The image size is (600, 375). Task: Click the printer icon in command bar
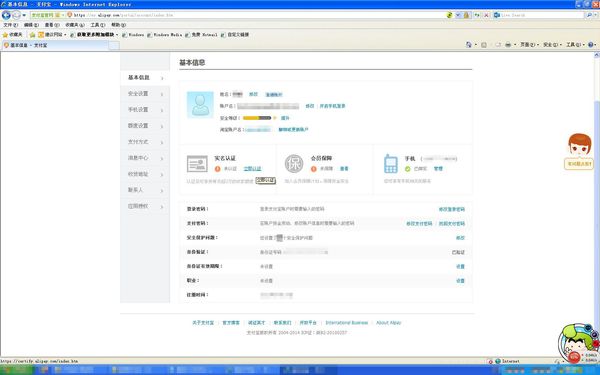[508, 45]
